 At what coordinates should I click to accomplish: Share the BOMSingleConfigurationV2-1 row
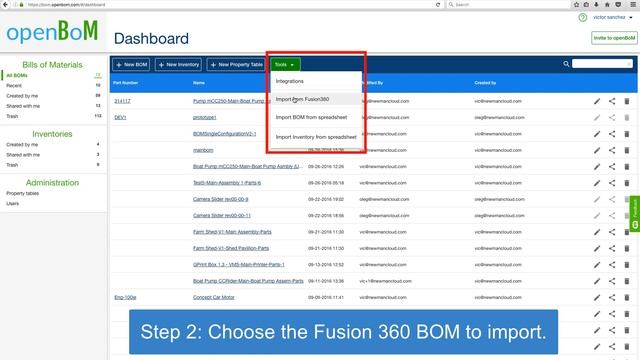pyautogui.click(x=612, y=134)
